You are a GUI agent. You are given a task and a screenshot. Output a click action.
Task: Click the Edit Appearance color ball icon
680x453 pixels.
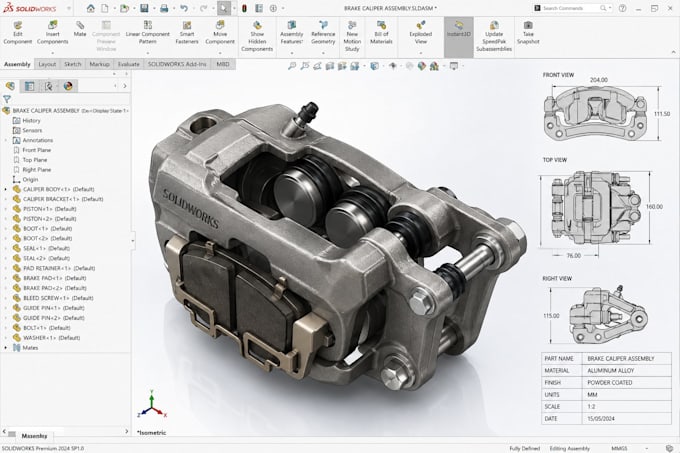(422, 66)
